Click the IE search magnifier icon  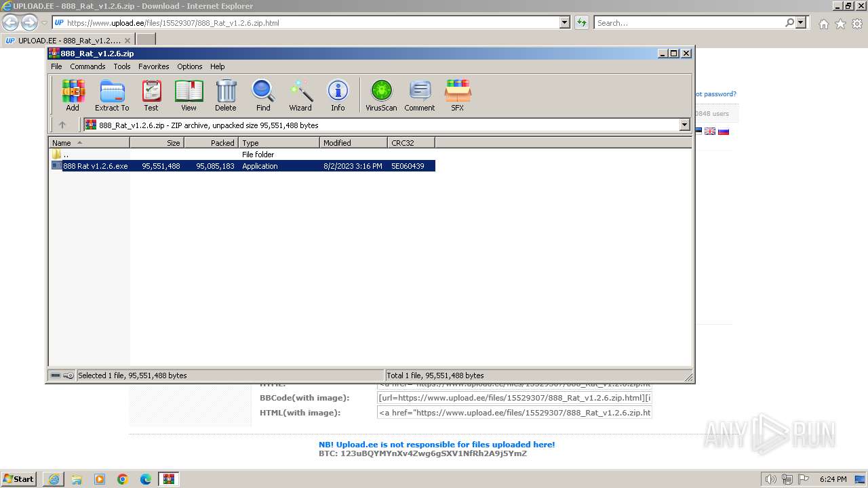point(789,22)
